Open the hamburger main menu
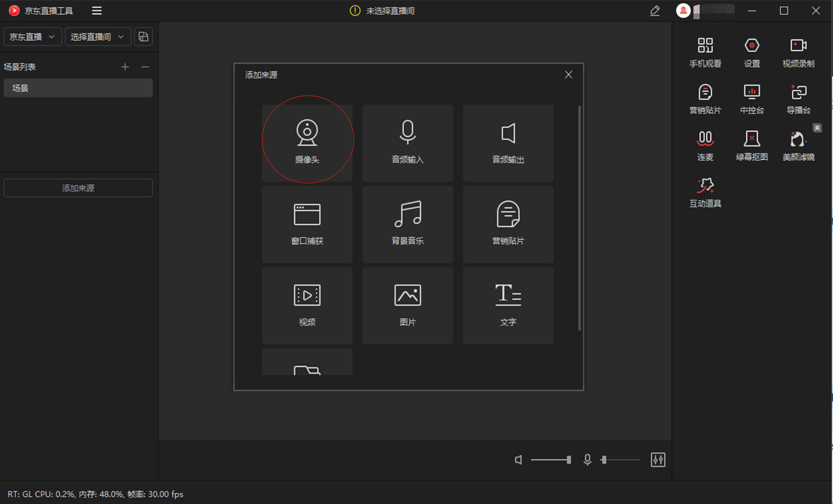833x504 pixels. tap(97, 11)
